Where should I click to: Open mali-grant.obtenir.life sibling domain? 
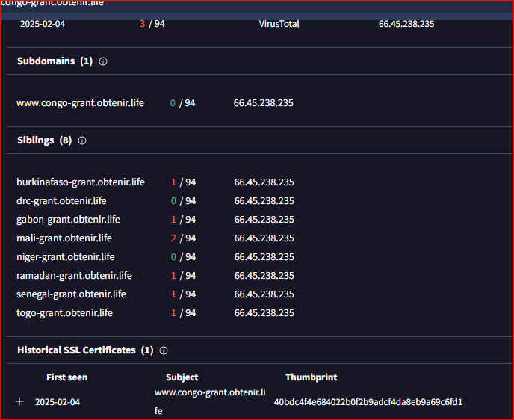[x=64, y=238]
